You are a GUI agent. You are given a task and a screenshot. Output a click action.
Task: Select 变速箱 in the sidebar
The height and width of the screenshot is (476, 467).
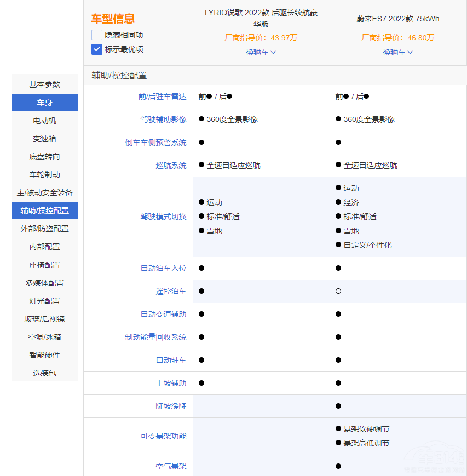tap(45, 138)
